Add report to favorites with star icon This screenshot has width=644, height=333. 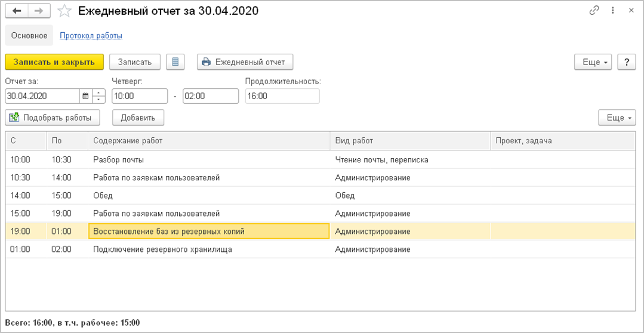[66, 11]
